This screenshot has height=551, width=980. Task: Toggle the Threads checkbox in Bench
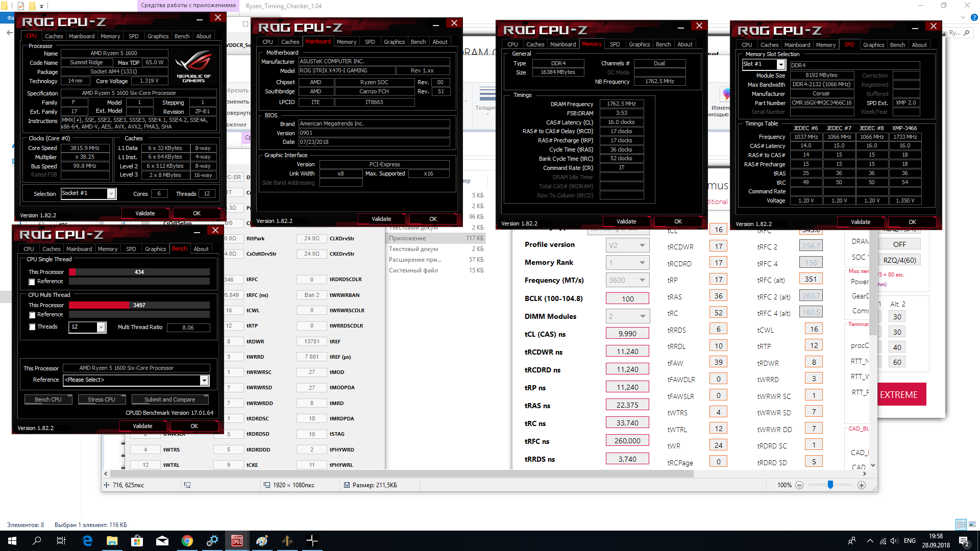click(x=32, y=327)
